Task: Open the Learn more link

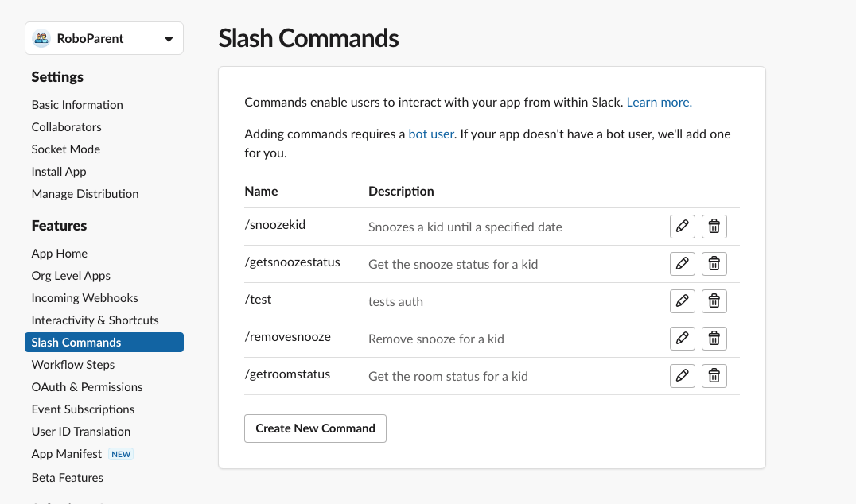Action: pyautogui.click(x=659, y=102)
